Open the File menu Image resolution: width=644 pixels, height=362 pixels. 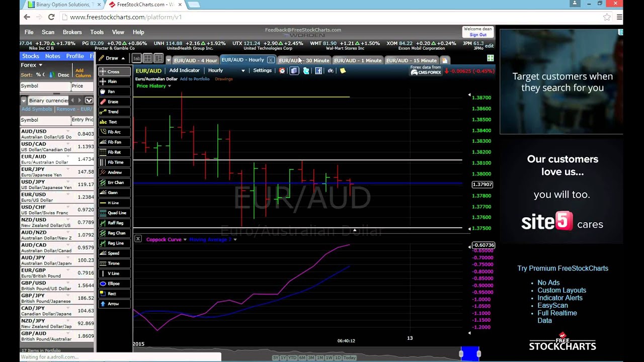click(x=29, y=32)
